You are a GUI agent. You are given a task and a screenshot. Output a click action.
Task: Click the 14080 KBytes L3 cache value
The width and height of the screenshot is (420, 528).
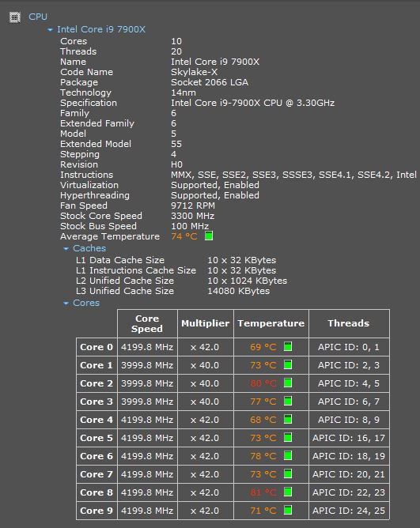[x=239, y=291]
